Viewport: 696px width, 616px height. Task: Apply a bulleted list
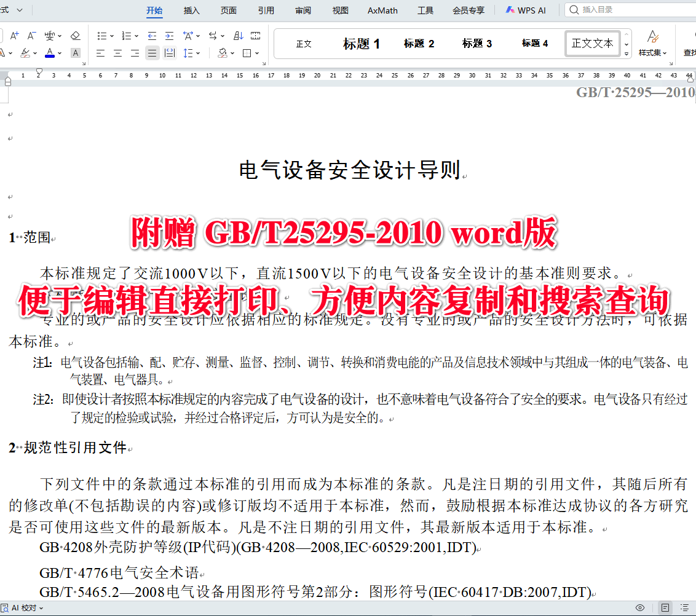pos(102,35)
